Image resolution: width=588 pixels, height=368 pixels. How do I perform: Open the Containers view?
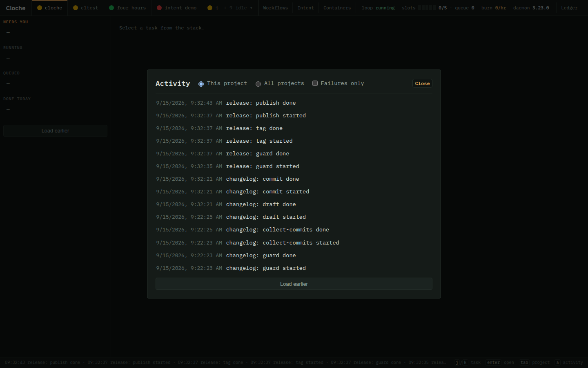(x=337, y=8)
